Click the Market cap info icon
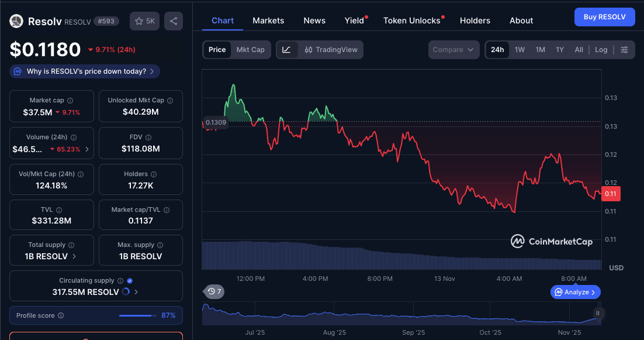 [70, 100]
